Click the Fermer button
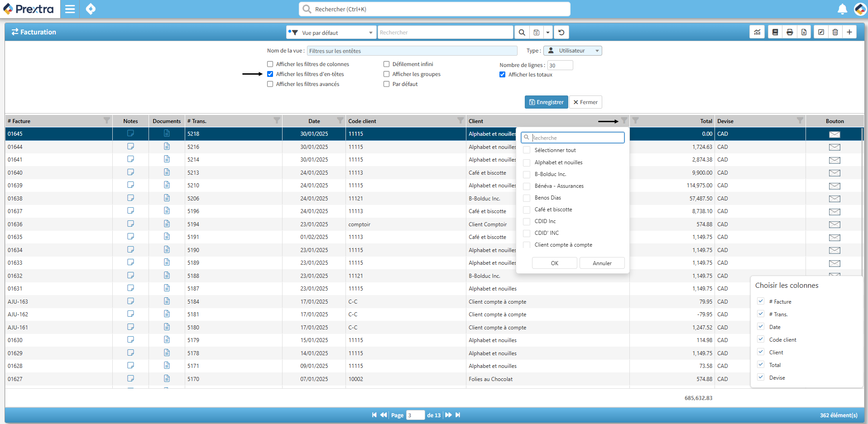 pos(585,102)
